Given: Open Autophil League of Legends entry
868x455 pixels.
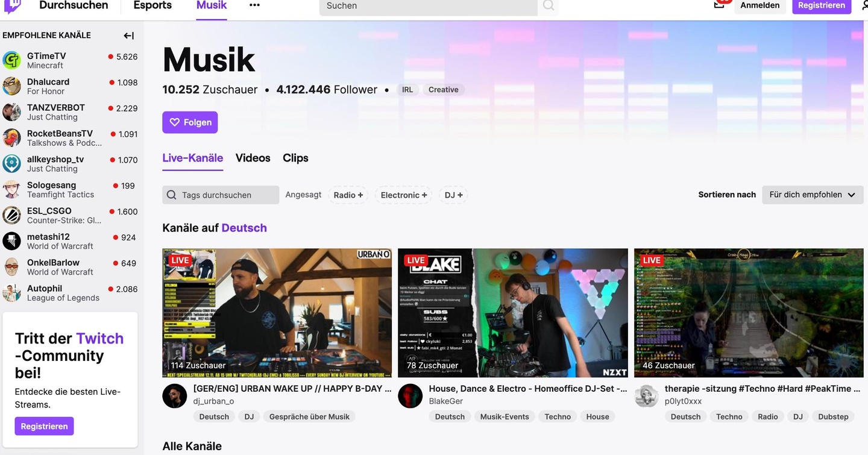Looking at the screenshot, I should click(72, 293).
